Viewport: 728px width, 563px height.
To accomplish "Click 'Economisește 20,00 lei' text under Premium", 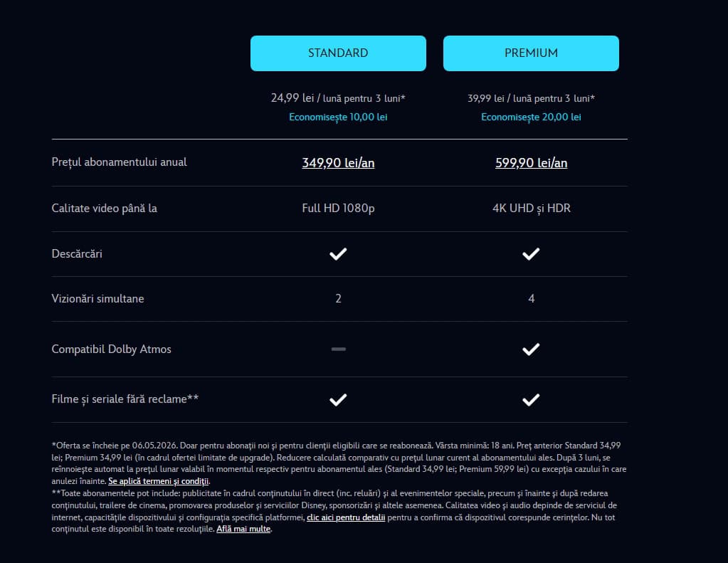I will tap(531, 117).
